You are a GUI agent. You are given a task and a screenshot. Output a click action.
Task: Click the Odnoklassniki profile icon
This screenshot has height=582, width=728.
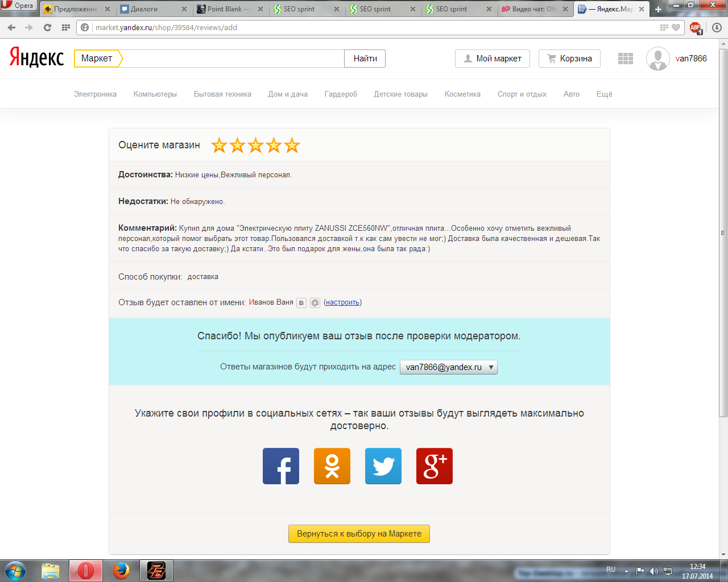332,466
